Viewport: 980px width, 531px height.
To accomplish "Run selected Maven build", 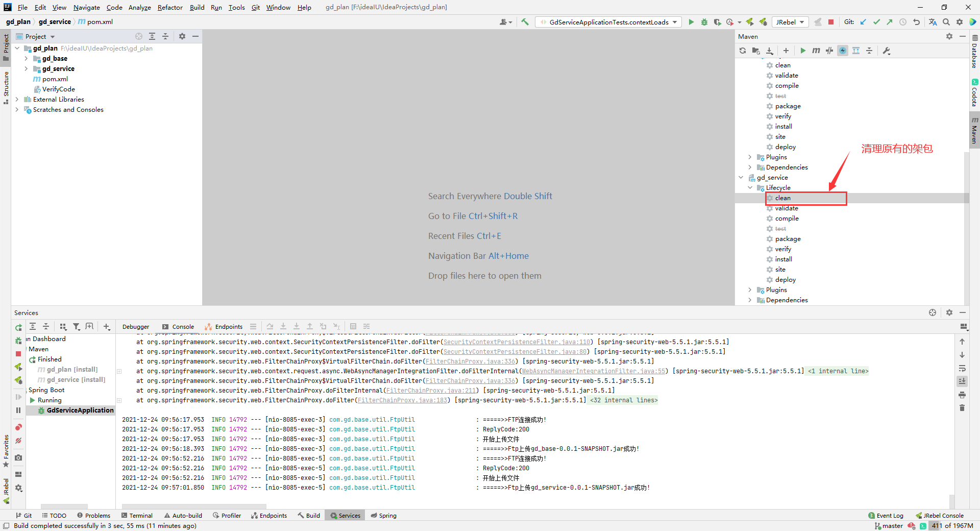I will (803, 51).
